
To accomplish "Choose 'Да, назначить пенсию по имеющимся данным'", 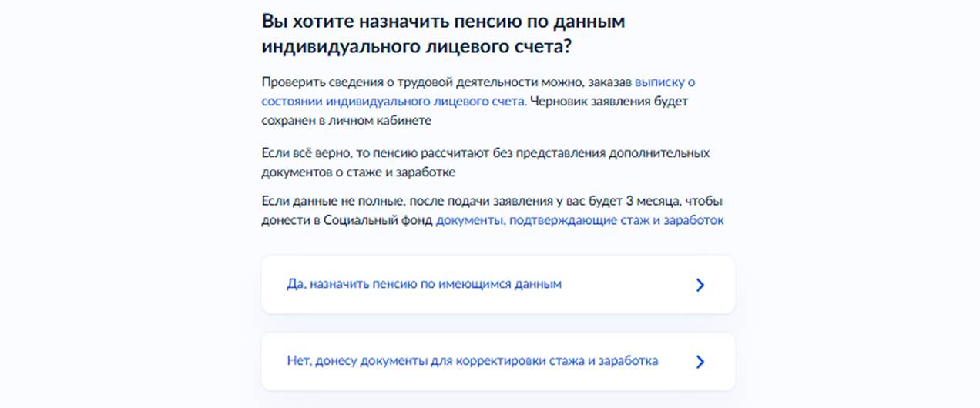I will tap(498, 285).
